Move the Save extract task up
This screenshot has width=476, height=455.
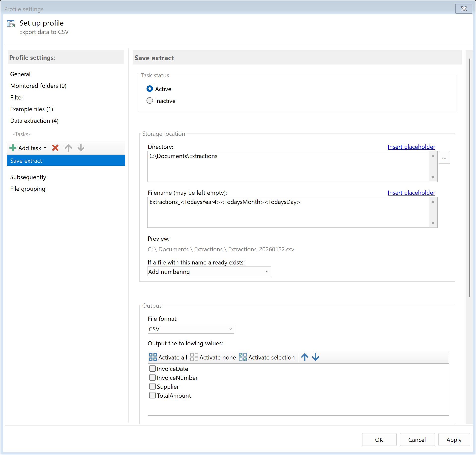pyautogui.click(x=68, y=148)
